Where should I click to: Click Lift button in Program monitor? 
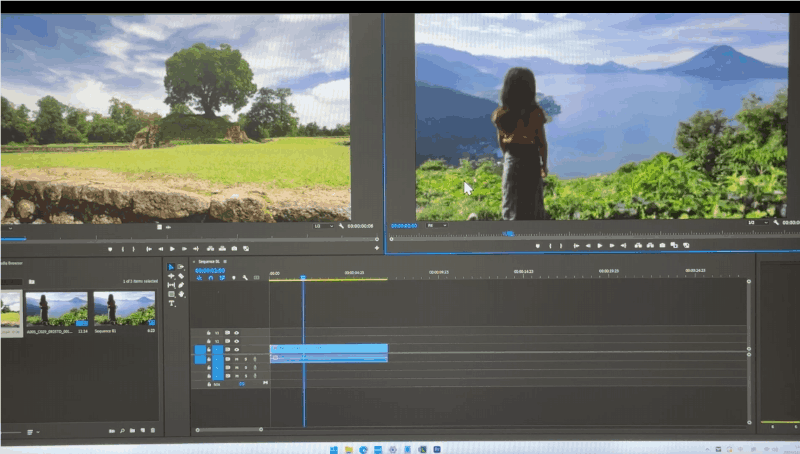click(x=638, y=246)
